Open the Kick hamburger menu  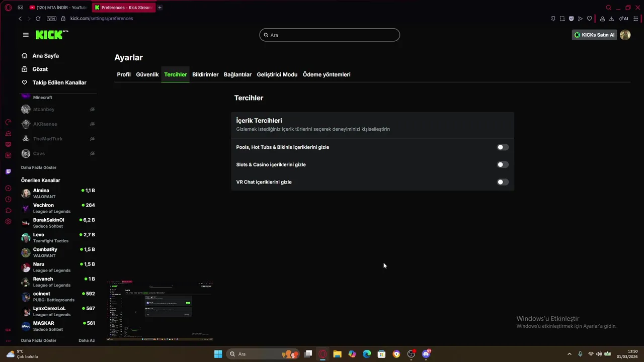26,35
